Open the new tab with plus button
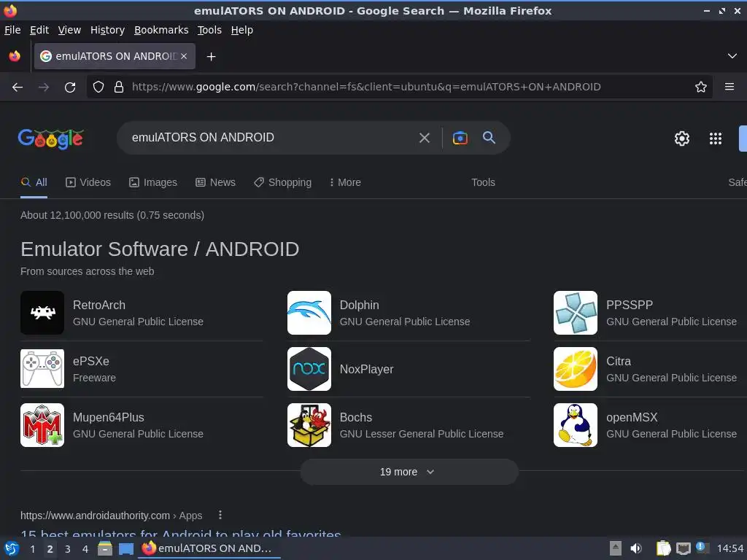The width and height of the screenshot is (747, 560). click(211, 57)
